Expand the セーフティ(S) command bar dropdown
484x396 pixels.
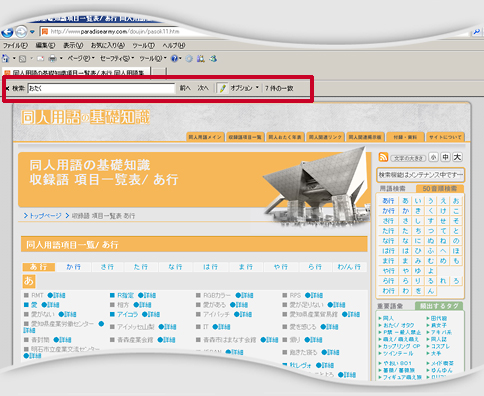(x=117, y=59)
